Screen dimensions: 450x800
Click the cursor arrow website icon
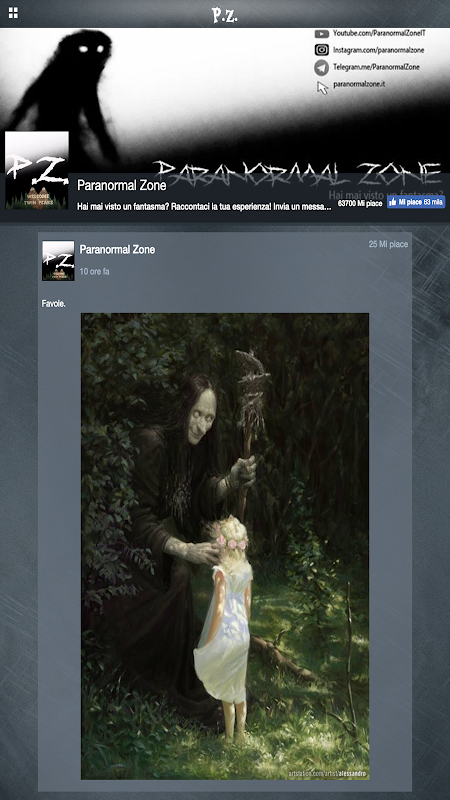tap(322, 88)
